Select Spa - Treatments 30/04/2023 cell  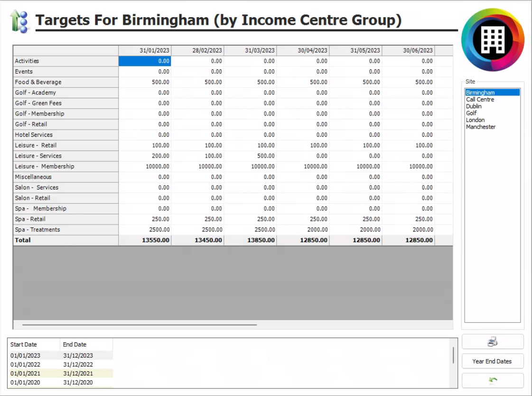(x=303, y=229)
